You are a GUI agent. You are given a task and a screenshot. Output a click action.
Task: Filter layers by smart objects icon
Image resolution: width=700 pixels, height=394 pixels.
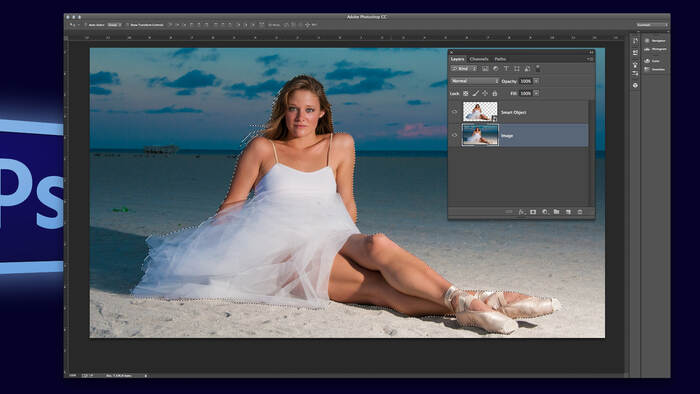tap(527, 69)
